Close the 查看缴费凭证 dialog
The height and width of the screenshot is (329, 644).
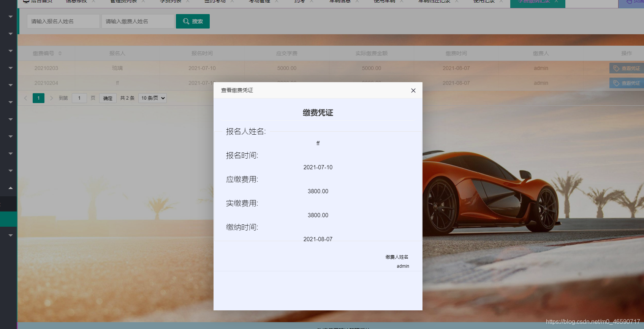point(413,91)
